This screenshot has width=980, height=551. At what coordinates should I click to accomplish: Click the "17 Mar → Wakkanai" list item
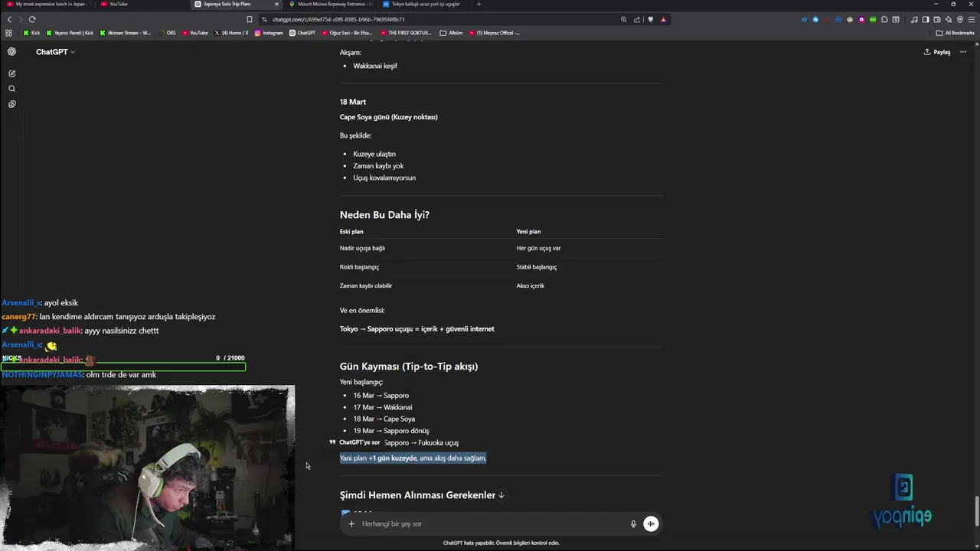point(382,407)
